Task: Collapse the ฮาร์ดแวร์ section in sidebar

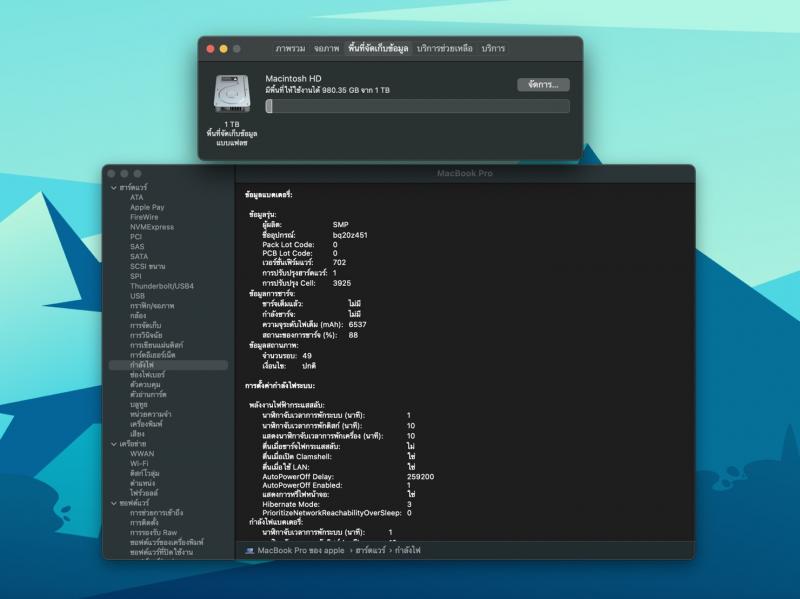Action: [x=114, y=188]
